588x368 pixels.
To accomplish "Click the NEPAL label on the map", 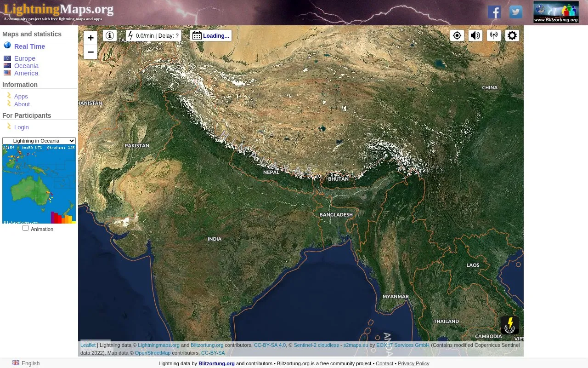I will (x=271, y=172).
